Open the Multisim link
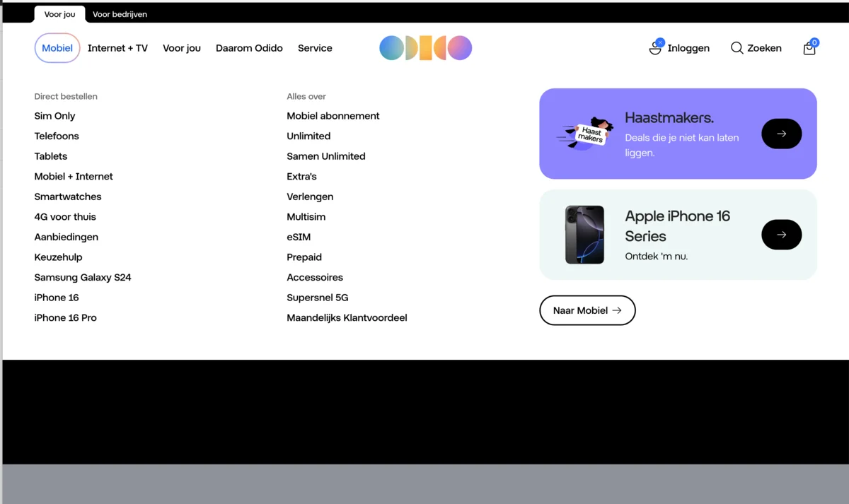The width and height of the screenshot is (849, 504). point(306,217)
